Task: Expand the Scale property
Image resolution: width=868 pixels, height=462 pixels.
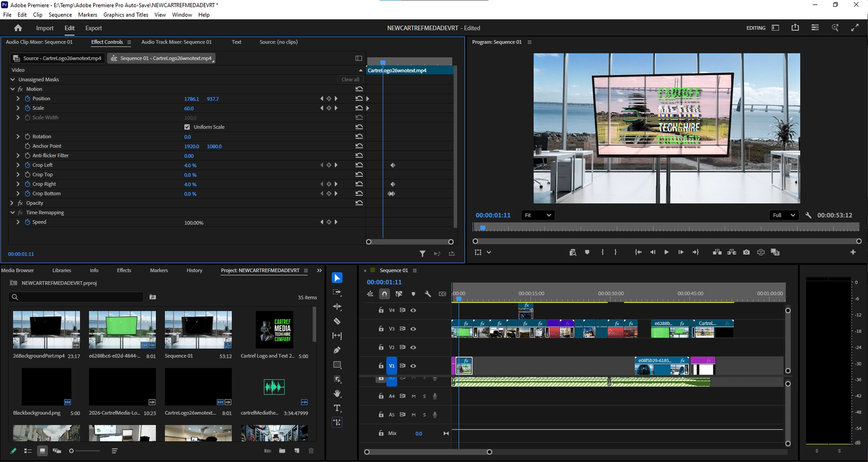Action: [x=18, y=108]
